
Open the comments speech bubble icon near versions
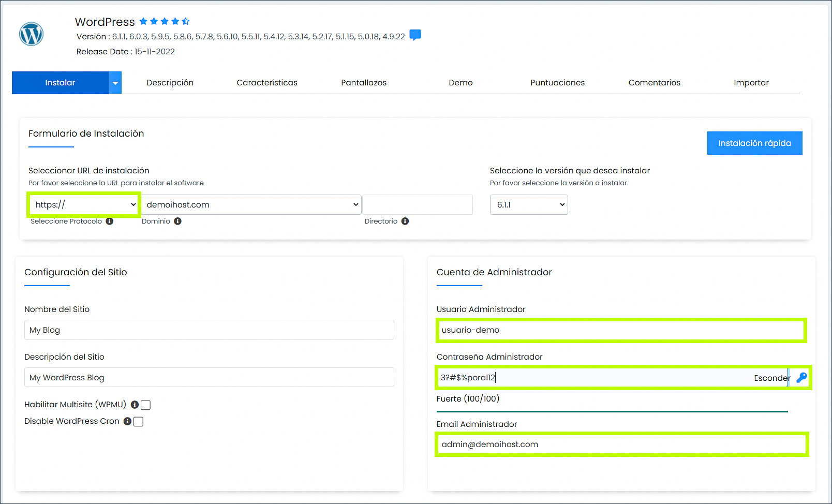(415, 35)
